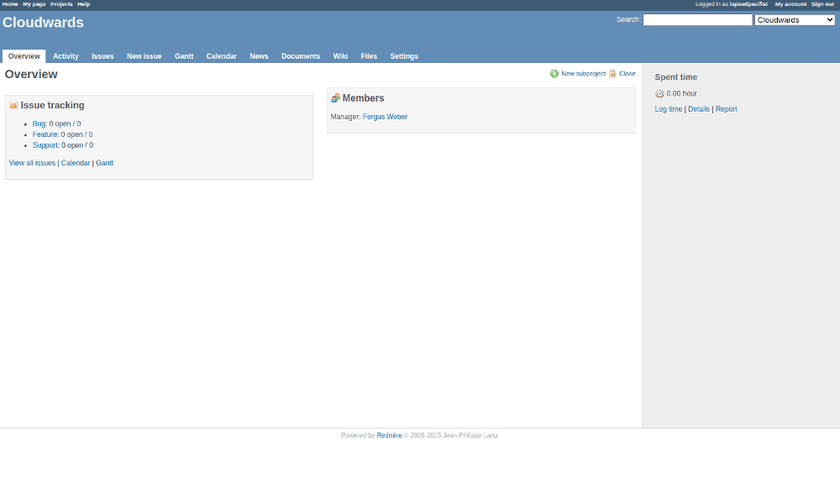Open Help in top menu
Screen dimensions: 840x504
83,4
